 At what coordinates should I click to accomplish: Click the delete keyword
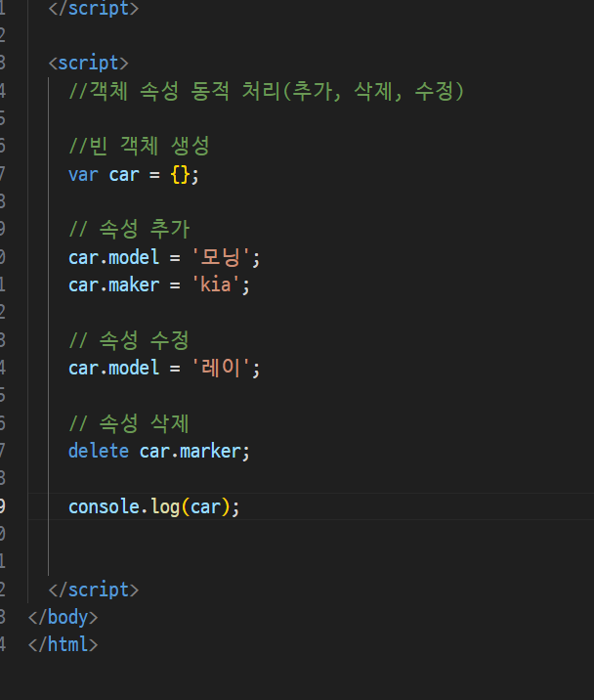click(x=99, y=451)
